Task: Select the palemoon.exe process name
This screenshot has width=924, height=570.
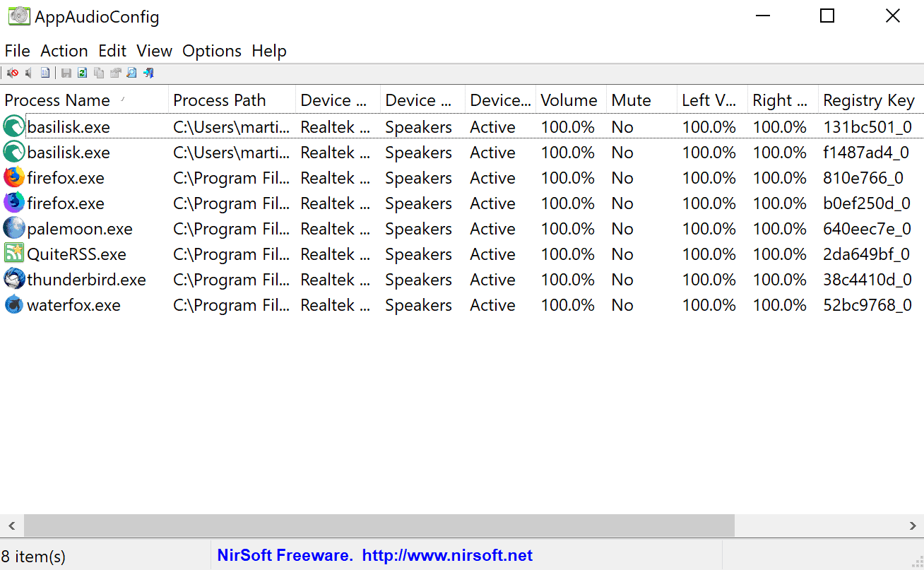Action: (80, 229)
